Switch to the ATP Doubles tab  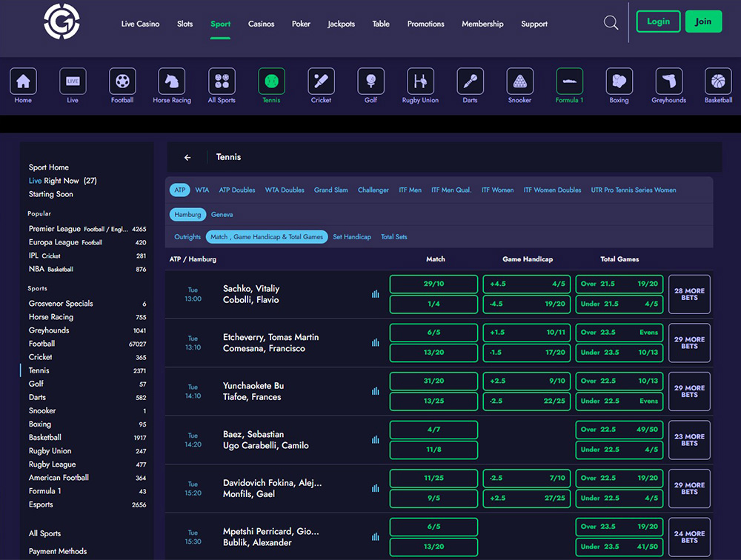point(237,190)
